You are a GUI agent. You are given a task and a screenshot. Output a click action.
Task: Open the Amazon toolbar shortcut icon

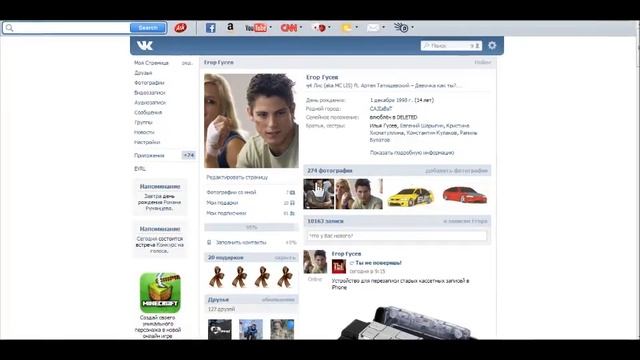click(x=230, y=27)
